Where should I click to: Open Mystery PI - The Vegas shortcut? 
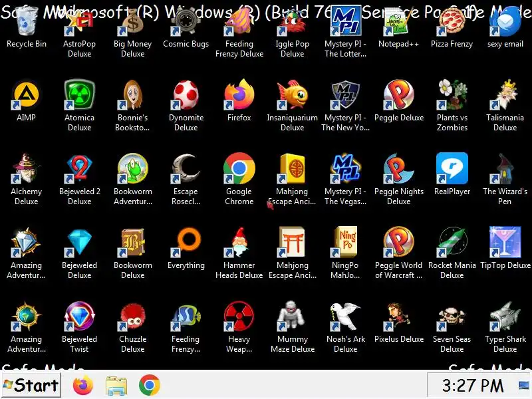[345, 169]
